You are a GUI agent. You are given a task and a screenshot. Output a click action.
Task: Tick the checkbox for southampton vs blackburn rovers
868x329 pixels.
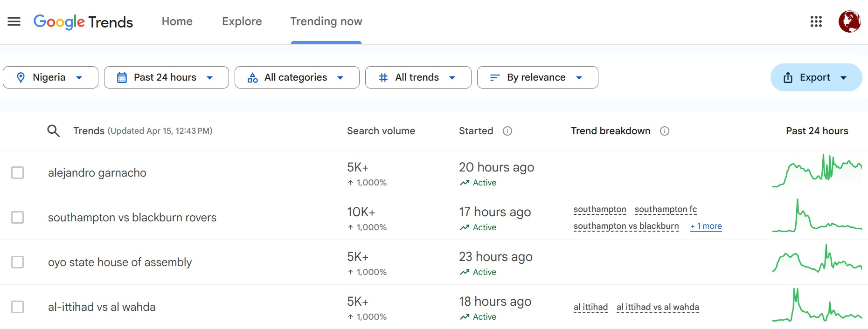(18, 218)
